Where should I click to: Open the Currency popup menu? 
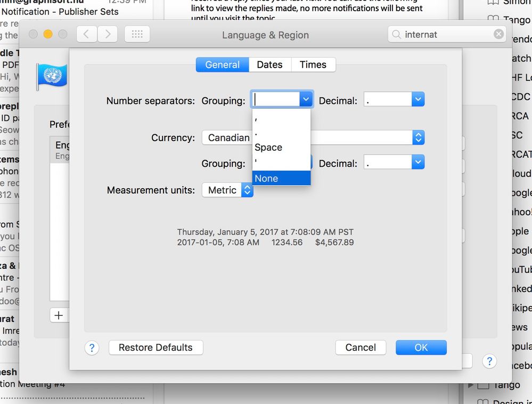point(419,138)
